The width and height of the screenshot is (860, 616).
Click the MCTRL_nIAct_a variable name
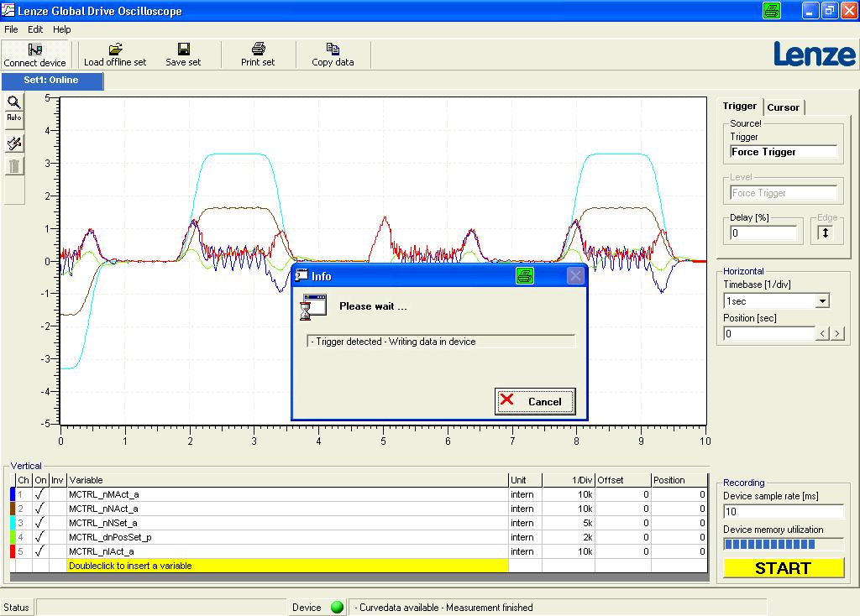tap(101, 551)
